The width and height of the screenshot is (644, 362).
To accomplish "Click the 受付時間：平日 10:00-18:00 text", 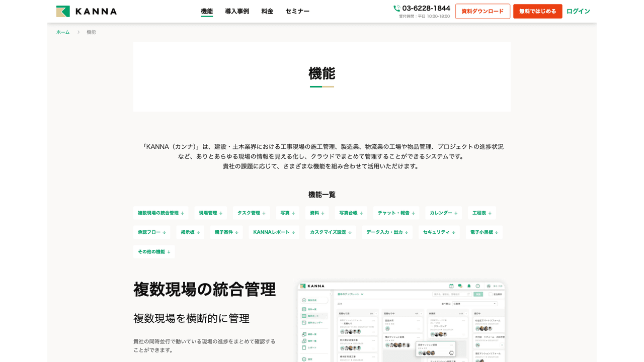I will (425, 17).
